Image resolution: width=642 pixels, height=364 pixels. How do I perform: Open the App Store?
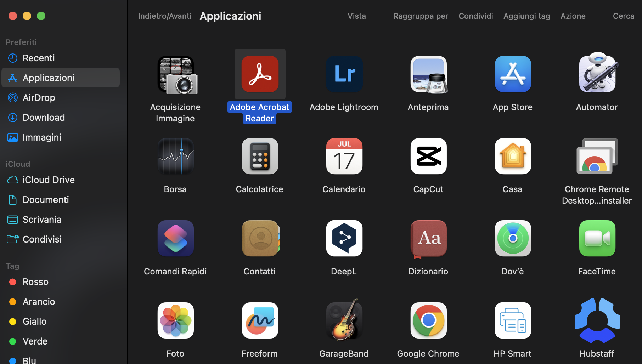click(x=512, y=74)
